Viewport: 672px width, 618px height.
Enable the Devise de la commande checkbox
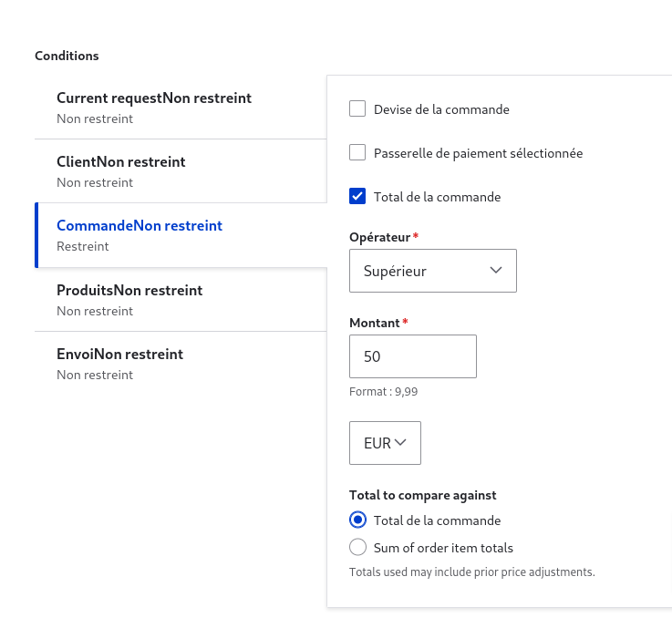coord(357,108)
